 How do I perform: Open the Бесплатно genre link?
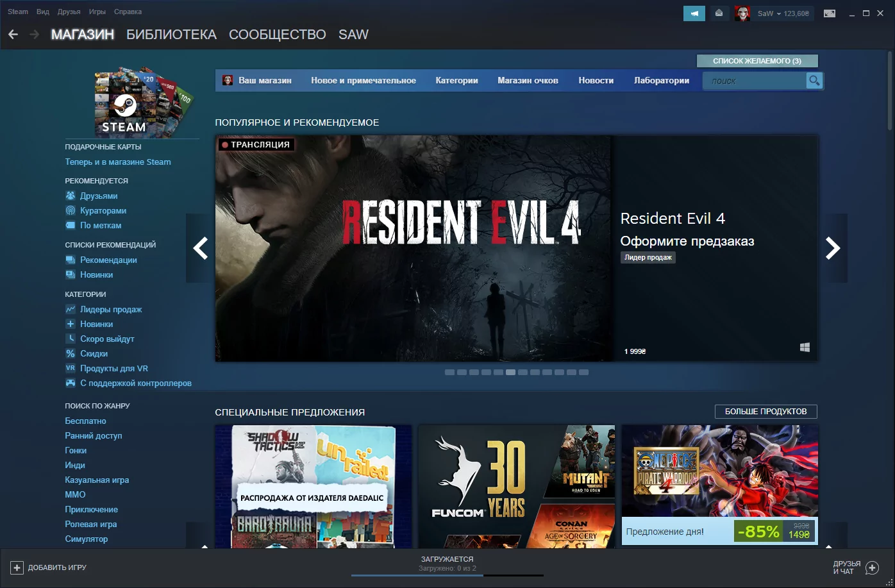pos(85,421)
